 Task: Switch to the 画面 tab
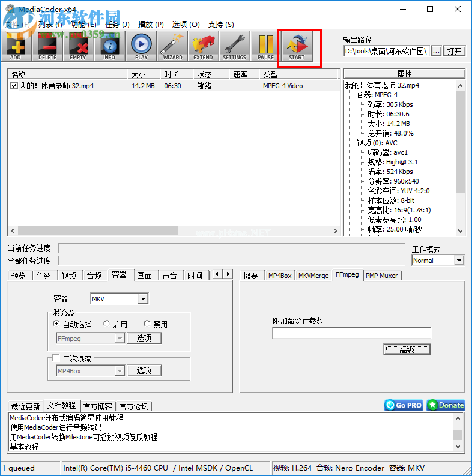144,276
